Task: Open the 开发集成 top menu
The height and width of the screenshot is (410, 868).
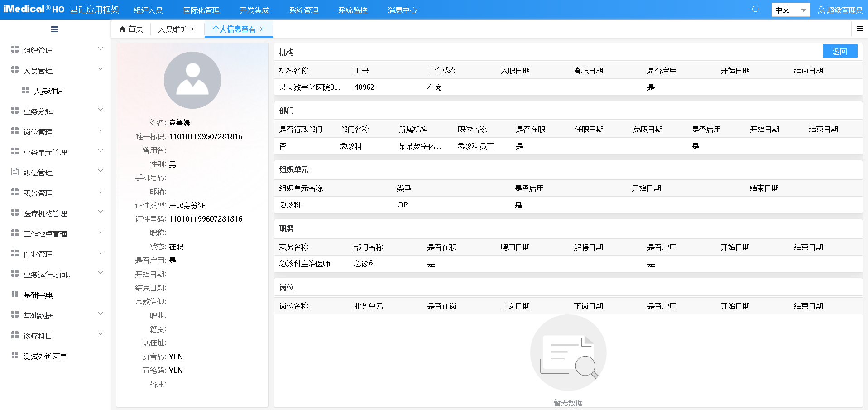Action: 254,10
